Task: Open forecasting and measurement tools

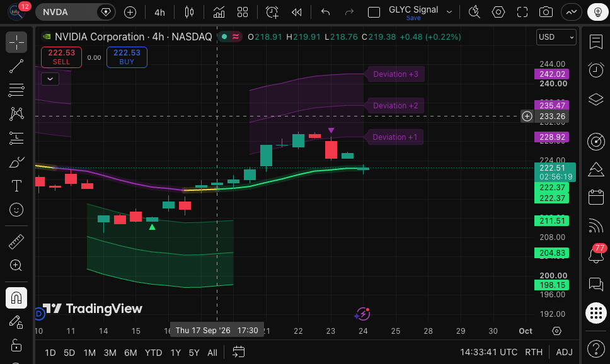Action: click(x=16, y=138)
